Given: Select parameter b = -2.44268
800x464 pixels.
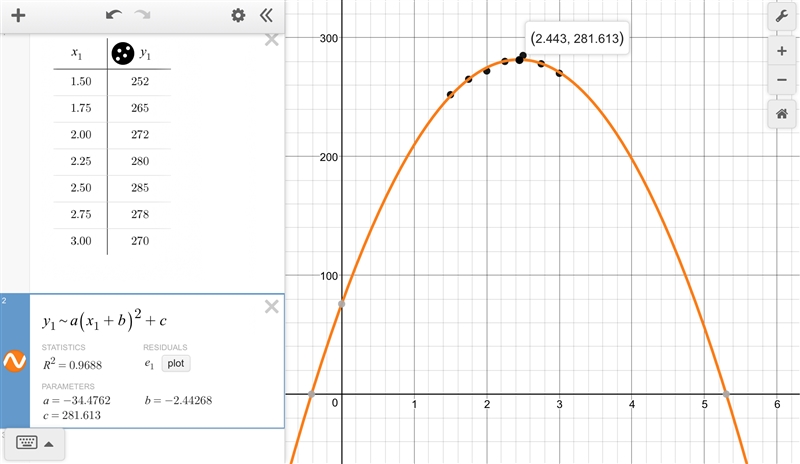Looking at the screenshot, I should 178,400.
